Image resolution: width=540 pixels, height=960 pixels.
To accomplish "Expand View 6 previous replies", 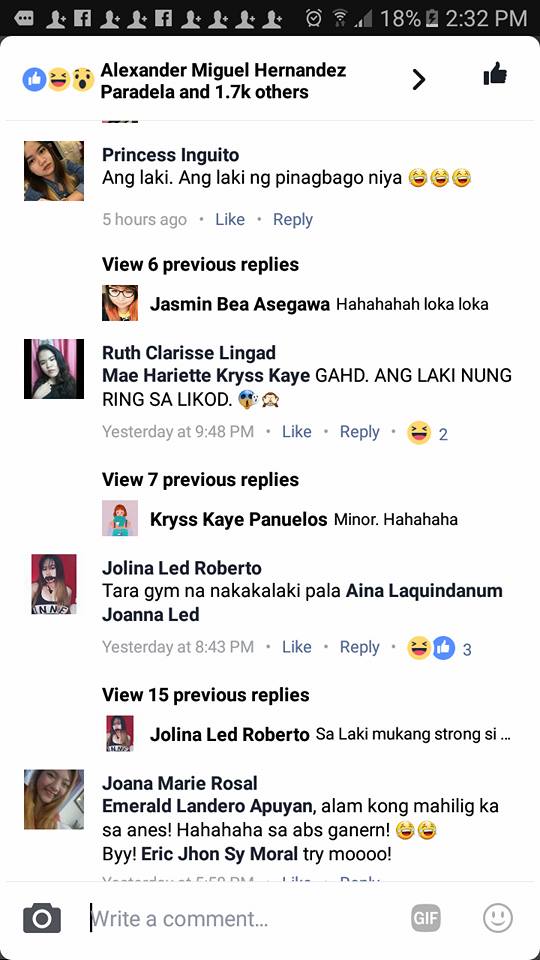I will tap(200, 264).
